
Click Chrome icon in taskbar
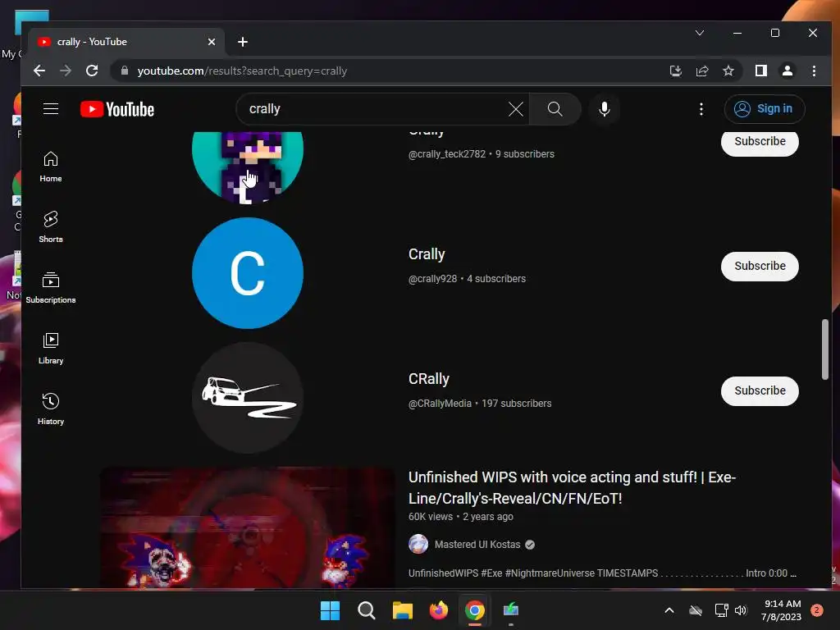(475, 610)
